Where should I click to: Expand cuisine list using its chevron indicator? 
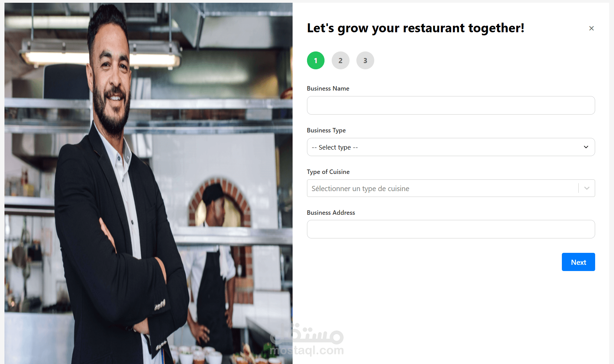point(587,188)
